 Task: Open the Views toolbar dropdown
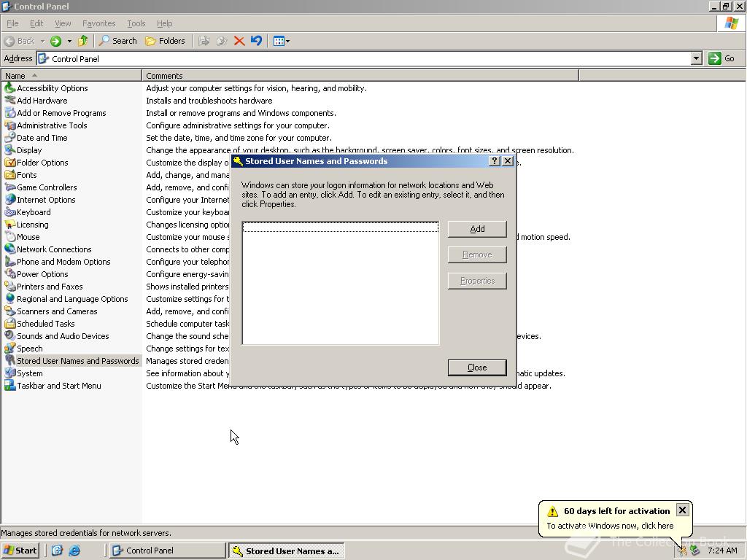[282, 41]
